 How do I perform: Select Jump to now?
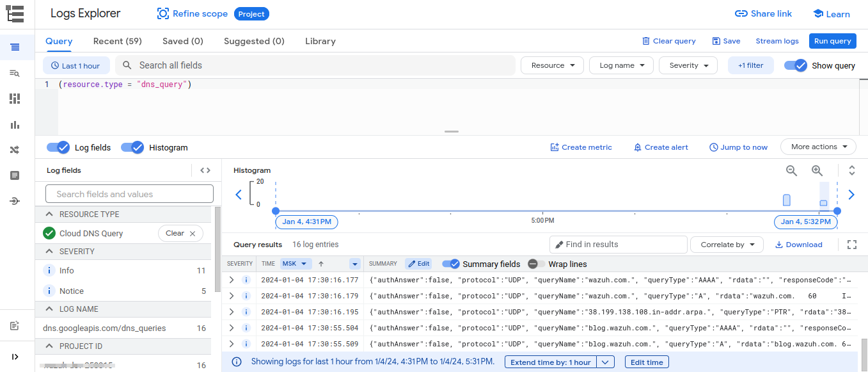tap(738, 147)
